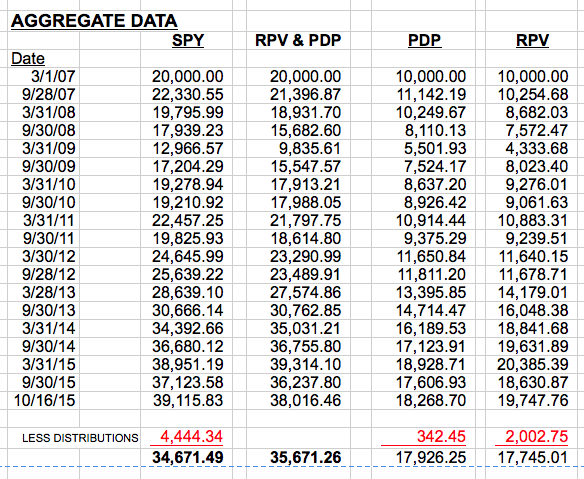Select the 9/30/13 date cell
The width and height of the screenshot is (584, 479).
click(x=48, y=310)
